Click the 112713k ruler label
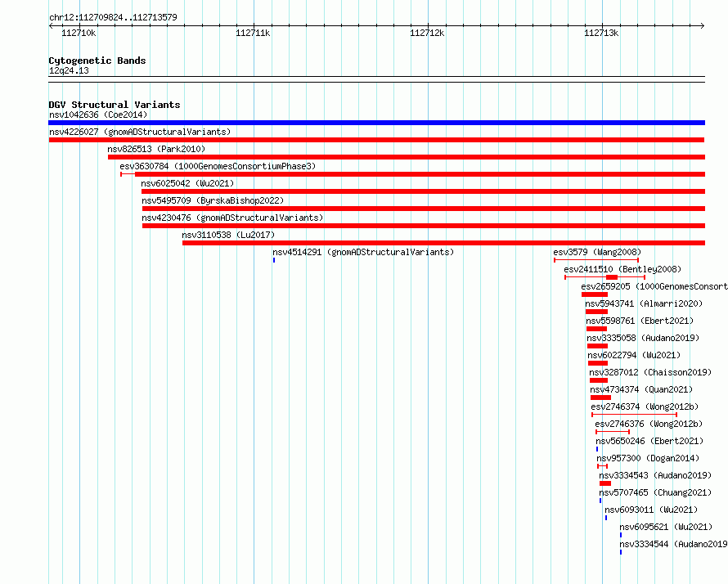 (600, 33)
